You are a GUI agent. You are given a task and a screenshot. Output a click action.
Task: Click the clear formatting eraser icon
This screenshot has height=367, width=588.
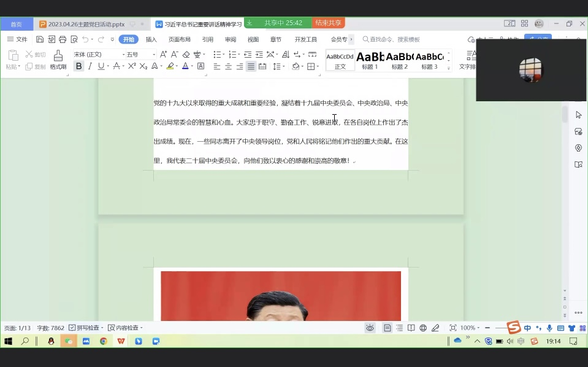tap(186, 55)
